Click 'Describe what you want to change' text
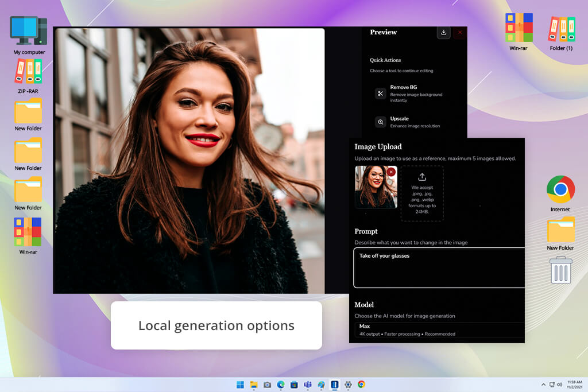 411,242
